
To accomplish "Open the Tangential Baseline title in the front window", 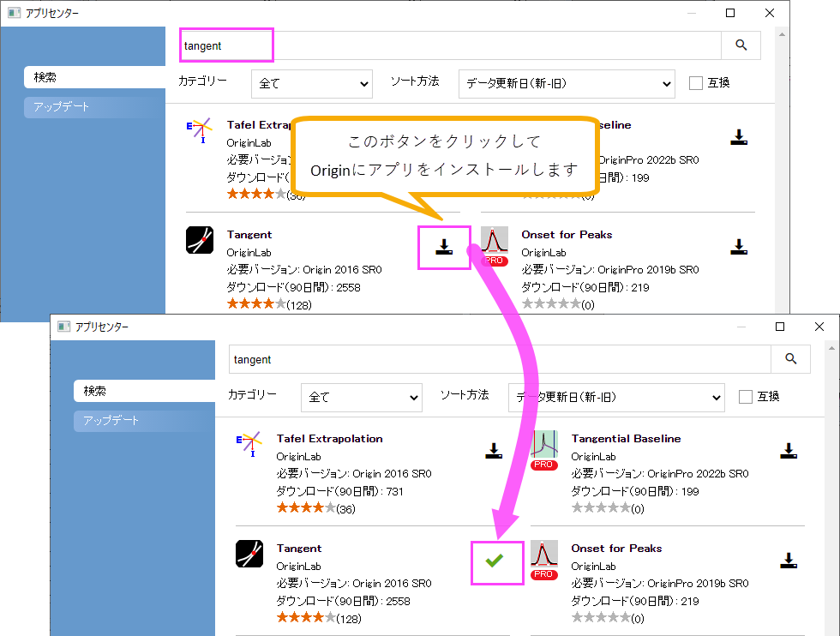I will coord(626,439).
